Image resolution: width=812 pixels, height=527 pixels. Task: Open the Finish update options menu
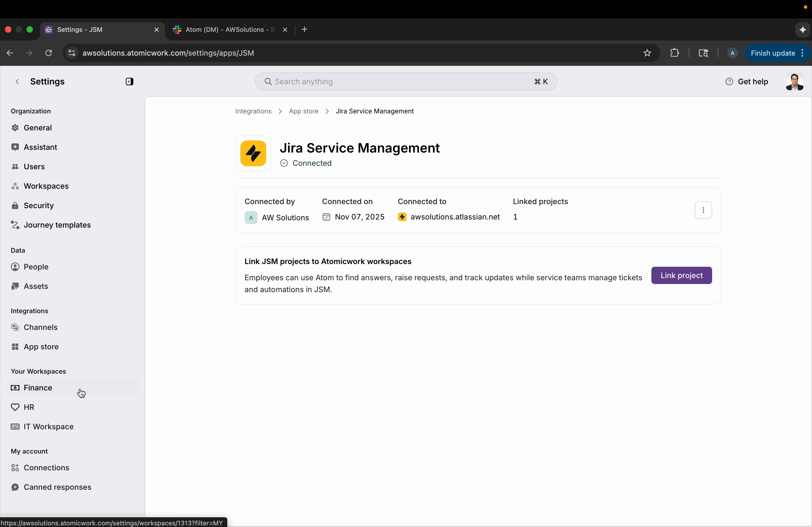point(802,53)
